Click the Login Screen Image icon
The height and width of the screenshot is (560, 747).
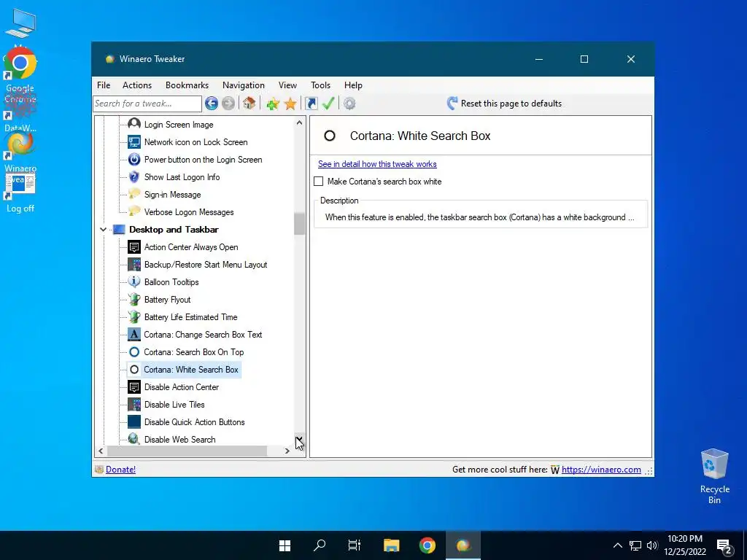point(134,124)
